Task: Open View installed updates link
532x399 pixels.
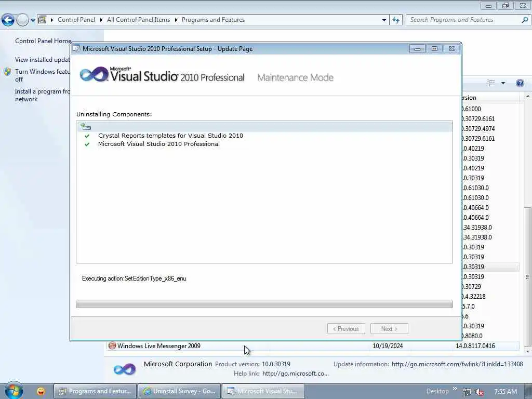Action: pos(43,59)
